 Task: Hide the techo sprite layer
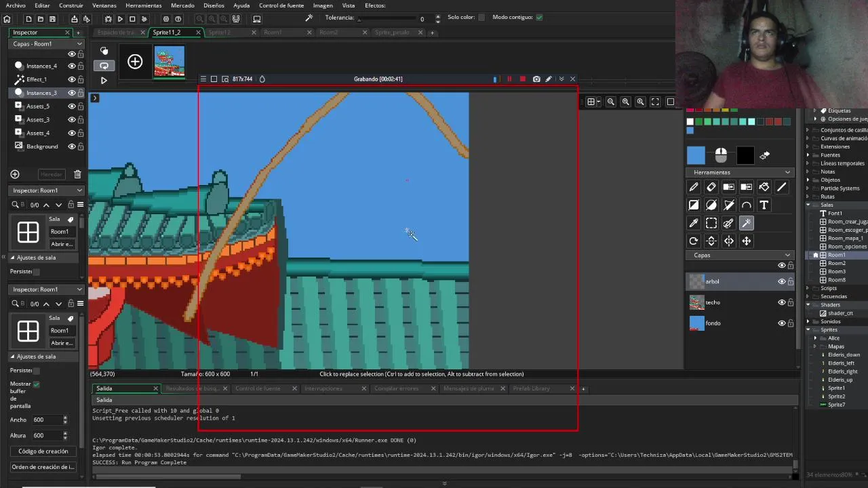pyautogui.click(x=781, y=302)
